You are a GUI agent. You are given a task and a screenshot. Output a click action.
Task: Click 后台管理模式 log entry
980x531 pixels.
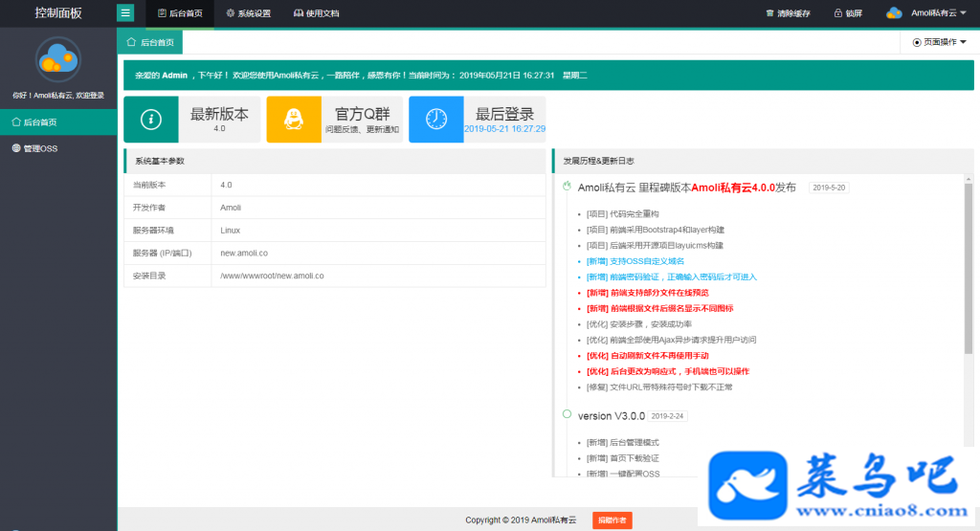point(622,442)
